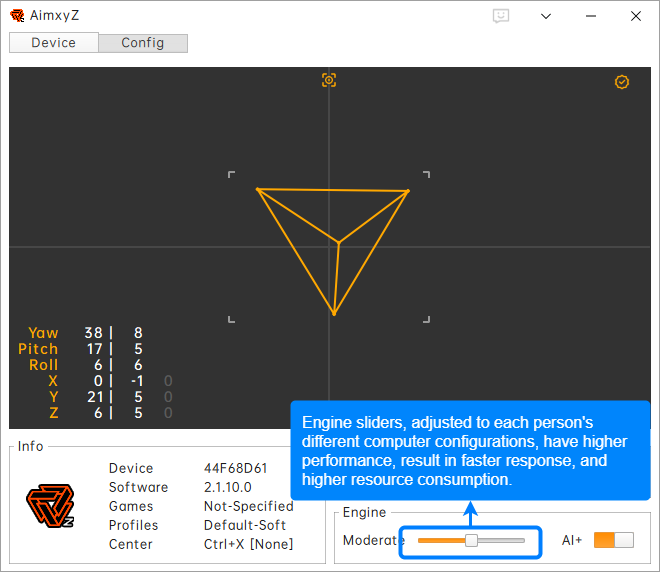Screen dimensions: 661x573
Task: Click the AimxyZ logo in Info panel
Action: [50, 506]
